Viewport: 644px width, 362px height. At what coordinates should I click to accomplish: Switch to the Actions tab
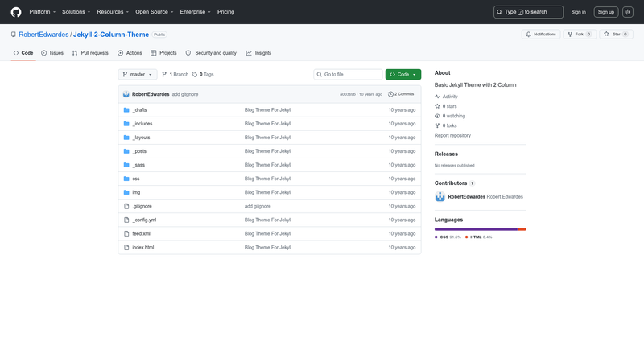coord(130,53)
